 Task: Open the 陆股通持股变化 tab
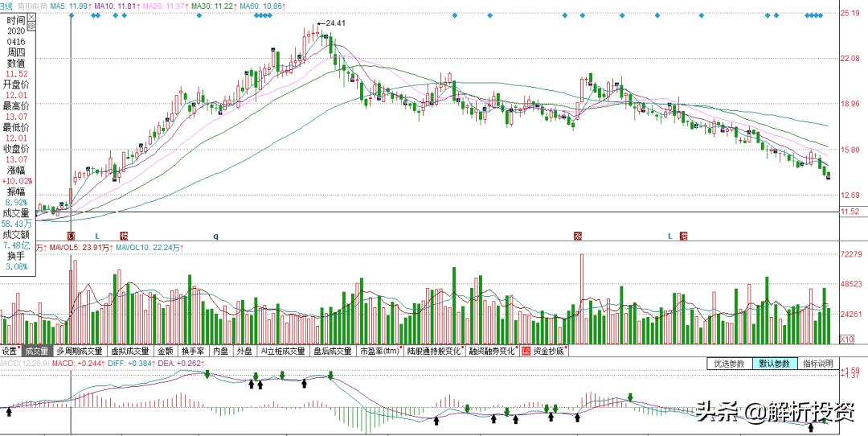[435, 352]
